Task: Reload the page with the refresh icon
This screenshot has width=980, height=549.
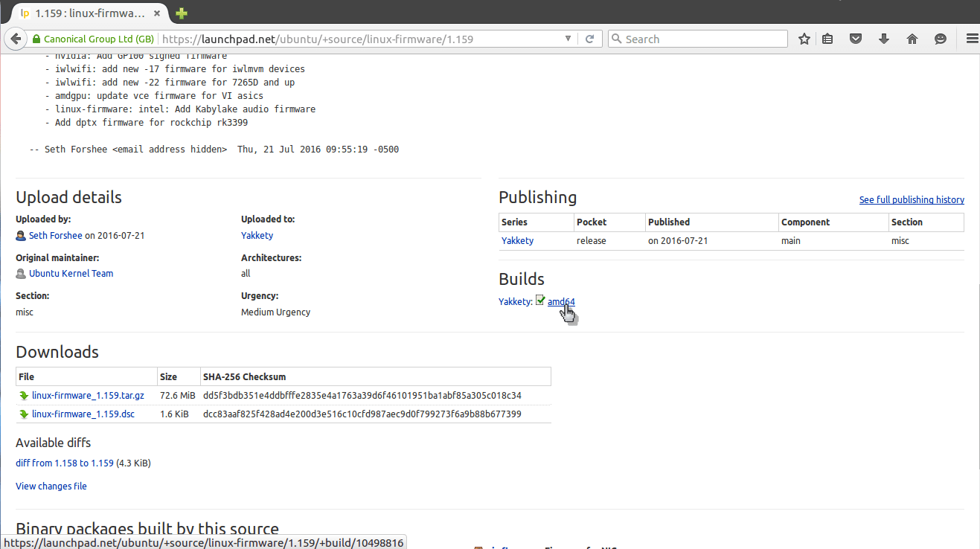Action: (589, 39)
